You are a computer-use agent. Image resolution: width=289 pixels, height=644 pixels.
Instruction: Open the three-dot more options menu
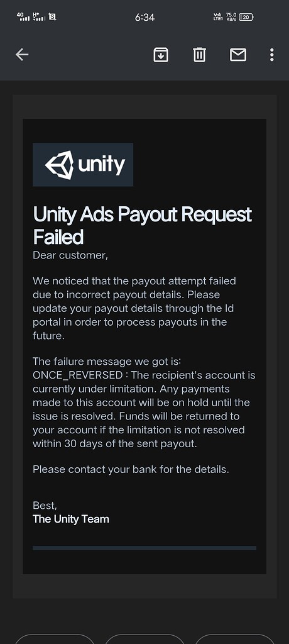[x=272, y=55]
